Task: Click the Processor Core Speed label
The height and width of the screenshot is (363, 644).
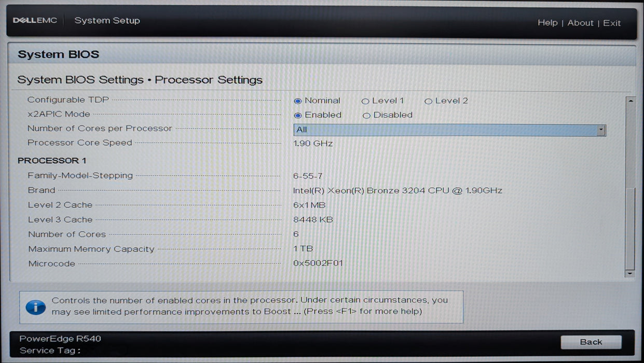Action: (x=80, y=143)
